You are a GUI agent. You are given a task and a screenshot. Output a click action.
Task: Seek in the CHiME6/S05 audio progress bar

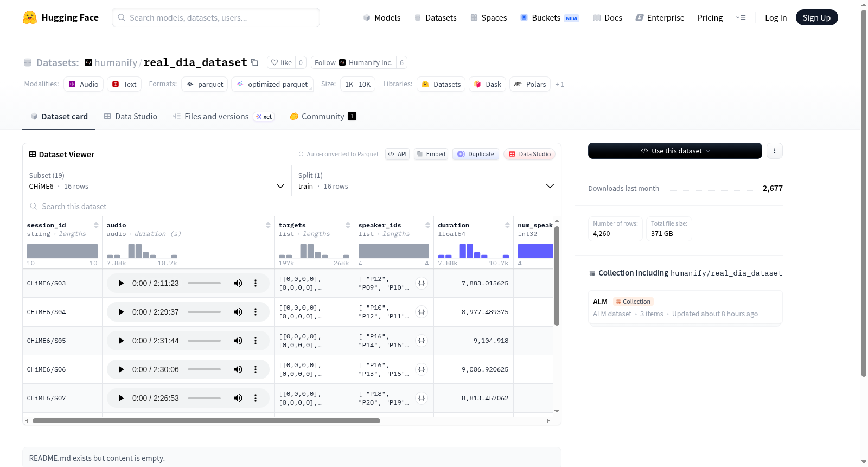(x=204, y=341)
